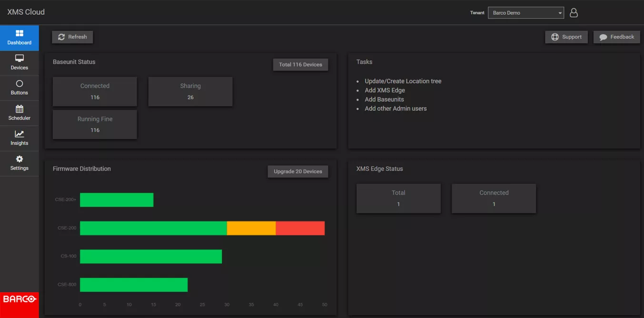Click the CSE-200 orange bar segment
Screen dimensions: 644x318
pyautogui.click(x=251, y=228)
